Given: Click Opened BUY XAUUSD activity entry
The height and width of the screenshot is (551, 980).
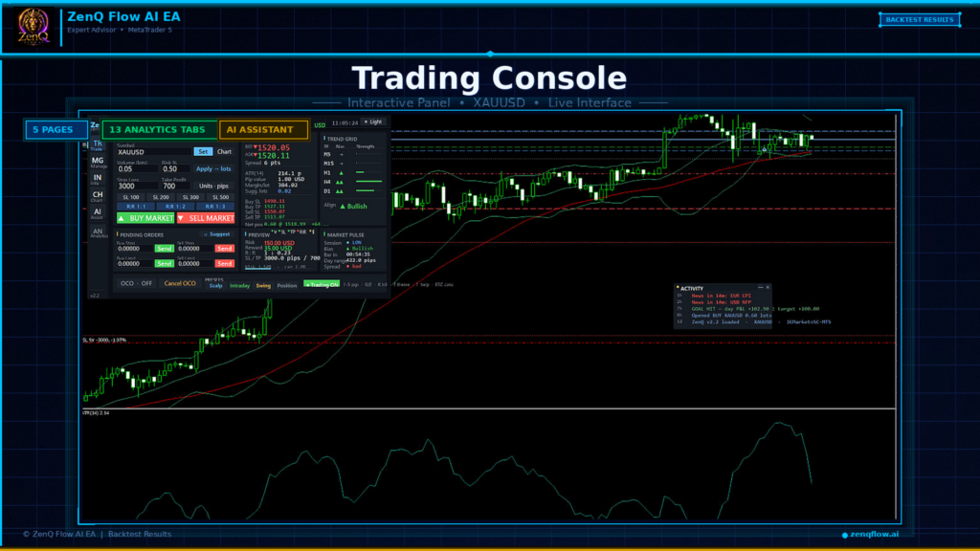Looking at the screenshot, I should pos(731,316).
